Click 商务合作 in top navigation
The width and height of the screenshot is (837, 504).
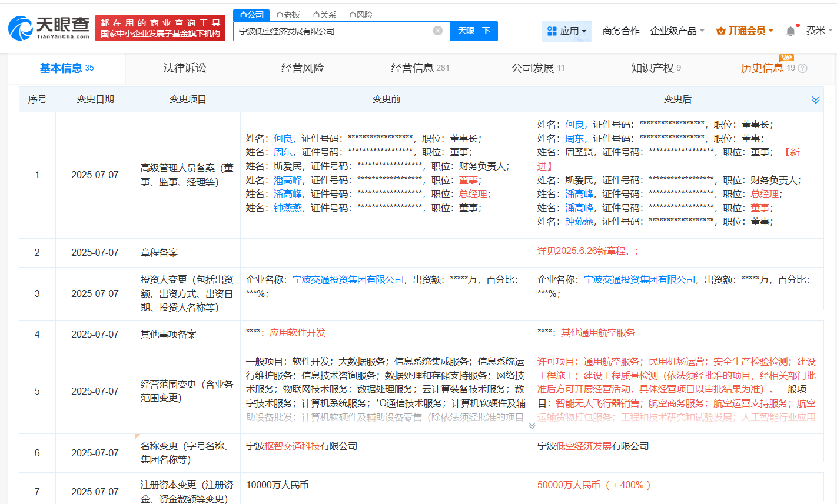(x=621, y=31)
